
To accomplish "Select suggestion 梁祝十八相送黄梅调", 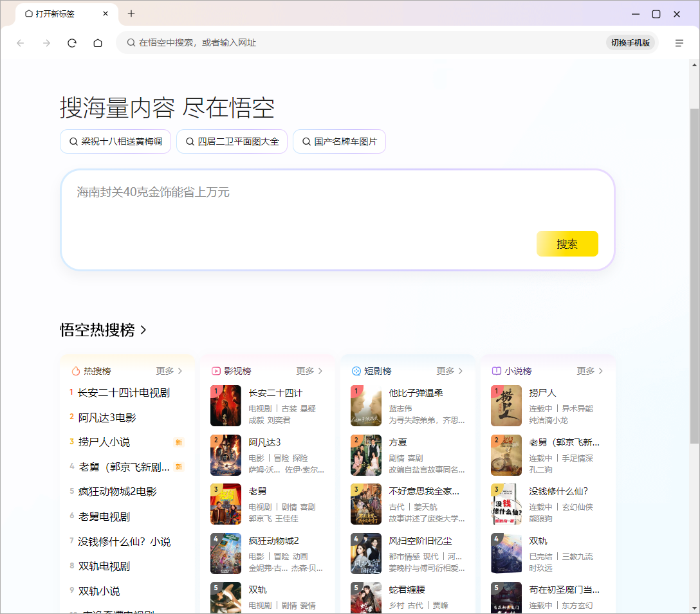I will (116, 141).
